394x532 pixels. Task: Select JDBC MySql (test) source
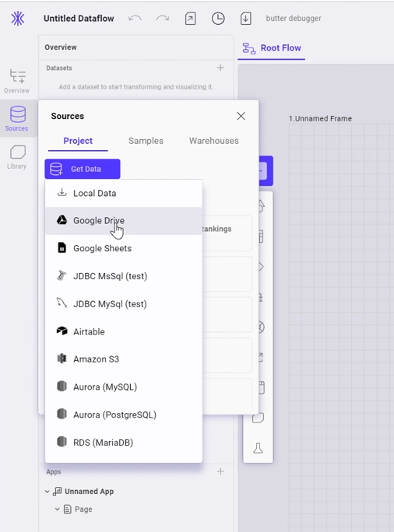(124, 303)
